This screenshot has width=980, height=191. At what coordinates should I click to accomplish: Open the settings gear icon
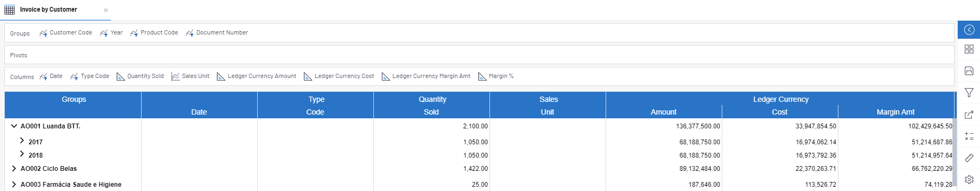tap(969, 179)
